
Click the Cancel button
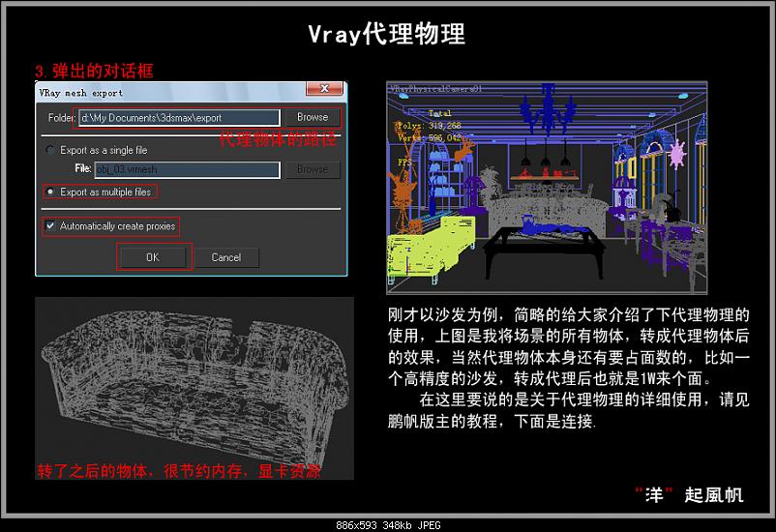(x=226, y=257)
